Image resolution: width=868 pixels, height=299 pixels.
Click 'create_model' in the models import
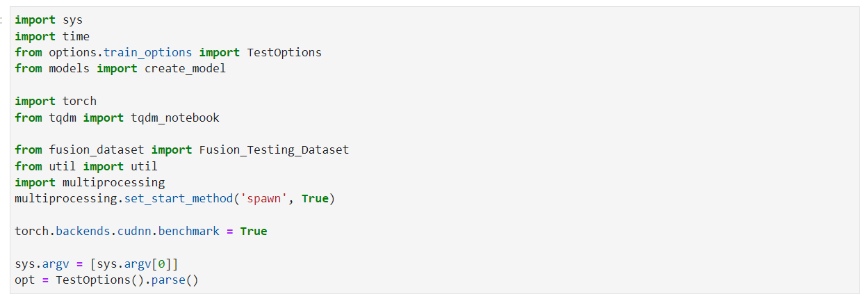pyautogui.click(x=185, y=68)
